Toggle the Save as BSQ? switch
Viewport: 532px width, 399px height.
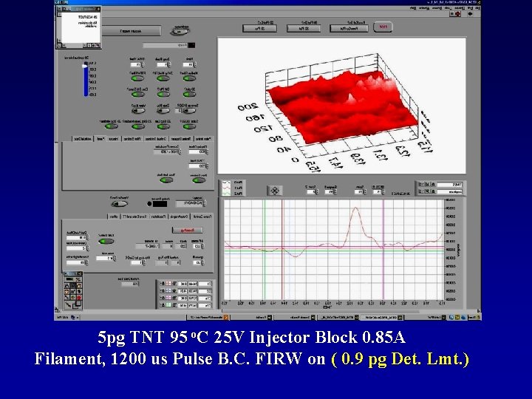189,111
